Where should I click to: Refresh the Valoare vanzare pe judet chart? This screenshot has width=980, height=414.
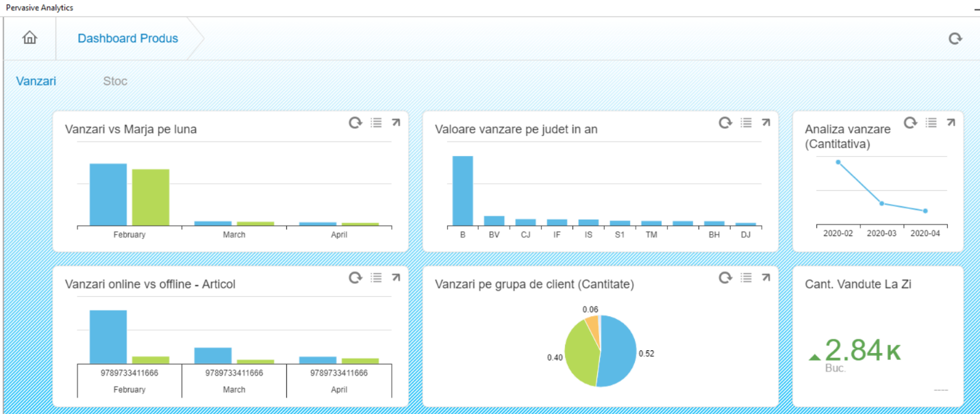(x=725, y=122)
